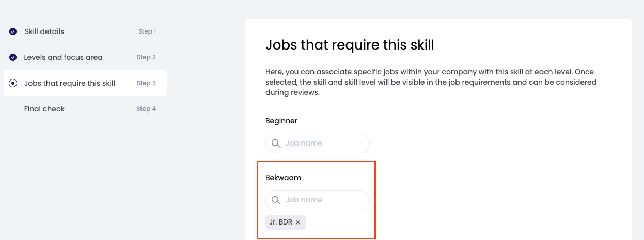
Task: Remove the Jr. BDR tag with its x icon
Action: 298,222
